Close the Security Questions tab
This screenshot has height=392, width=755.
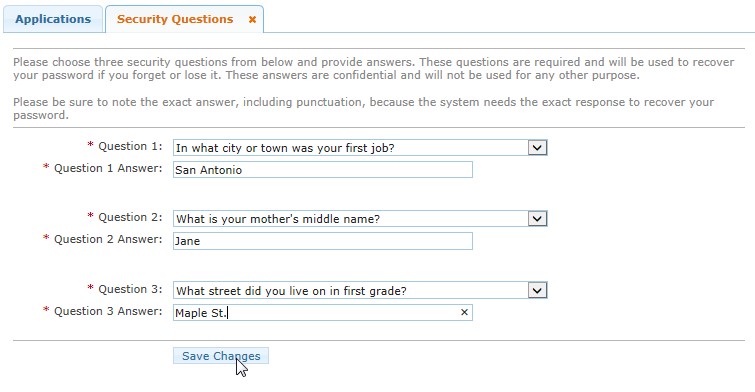click(x=252, y=20)
